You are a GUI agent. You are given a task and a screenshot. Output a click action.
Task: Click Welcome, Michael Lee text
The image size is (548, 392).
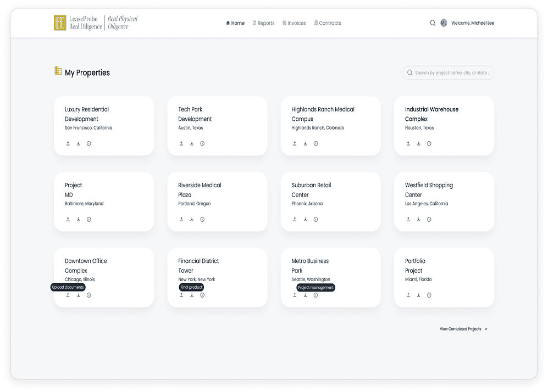click(473, 23)
